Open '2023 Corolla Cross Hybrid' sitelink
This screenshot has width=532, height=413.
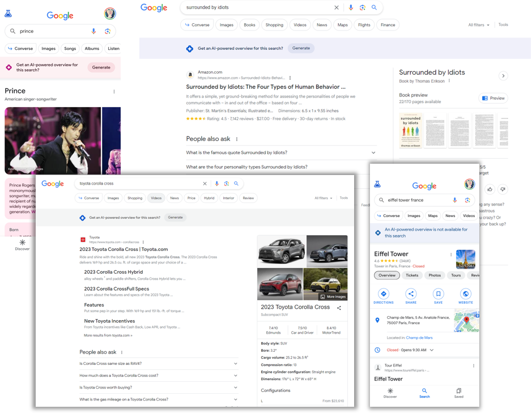(113, 272)
